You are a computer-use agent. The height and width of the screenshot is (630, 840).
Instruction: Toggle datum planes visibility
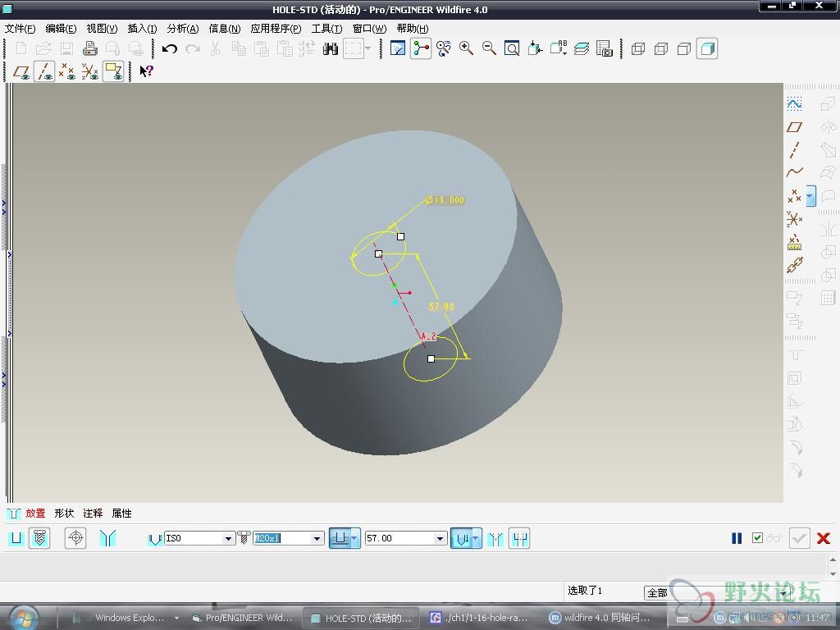21,71
